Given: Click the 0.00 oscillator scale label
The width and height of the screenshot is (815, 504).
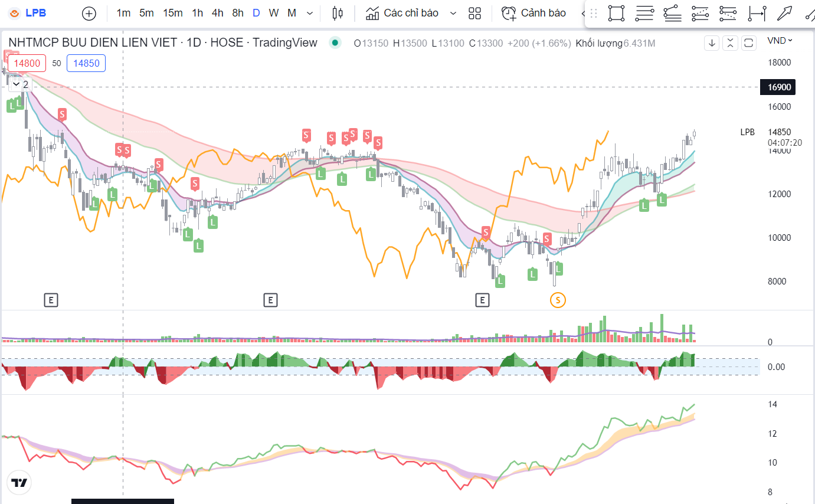Looking at the screenshot, I should tap(777, 366).
